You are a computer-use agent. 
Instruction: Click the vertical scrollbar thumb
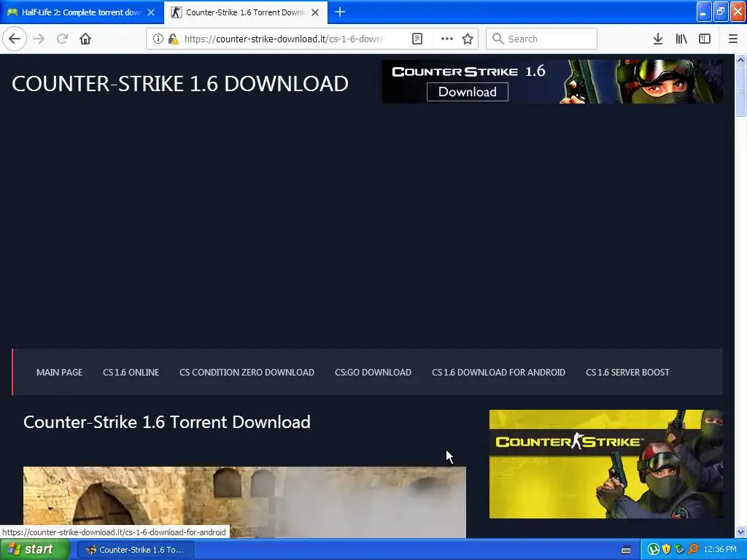(740, 90)
